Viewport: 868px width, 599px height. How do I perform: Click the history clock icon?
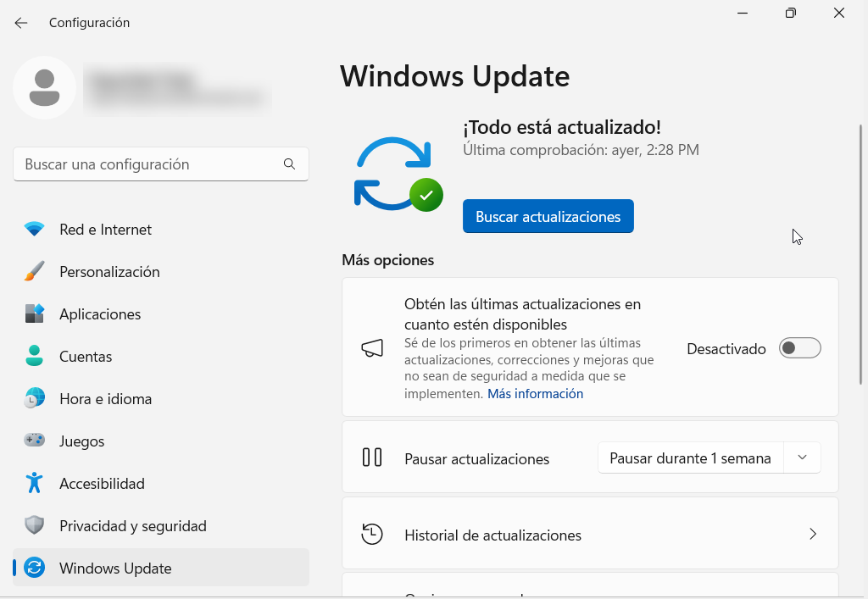click(x=372, y=535)
